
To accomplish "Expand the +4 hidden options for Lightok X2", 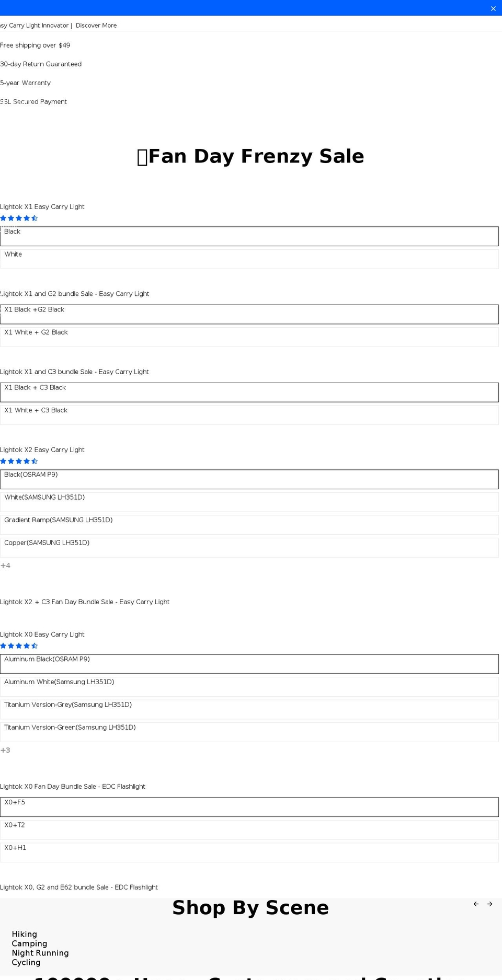I will point(6,565).
